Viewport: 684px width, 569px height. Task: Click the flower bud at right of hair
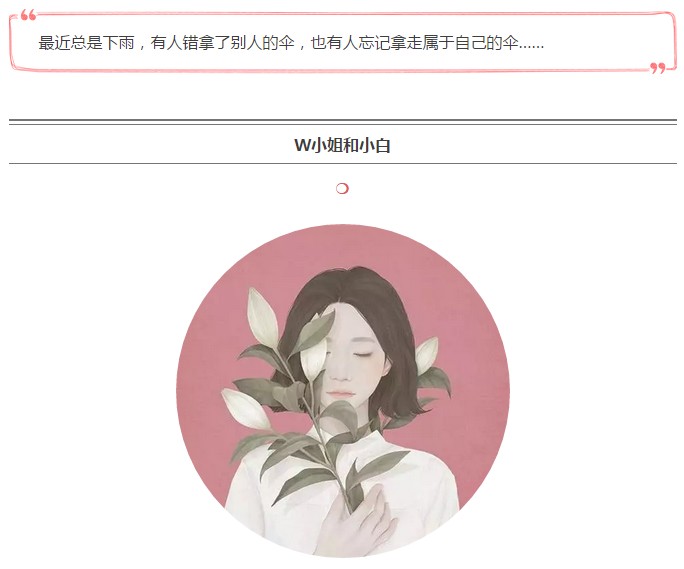coord(427,355)
